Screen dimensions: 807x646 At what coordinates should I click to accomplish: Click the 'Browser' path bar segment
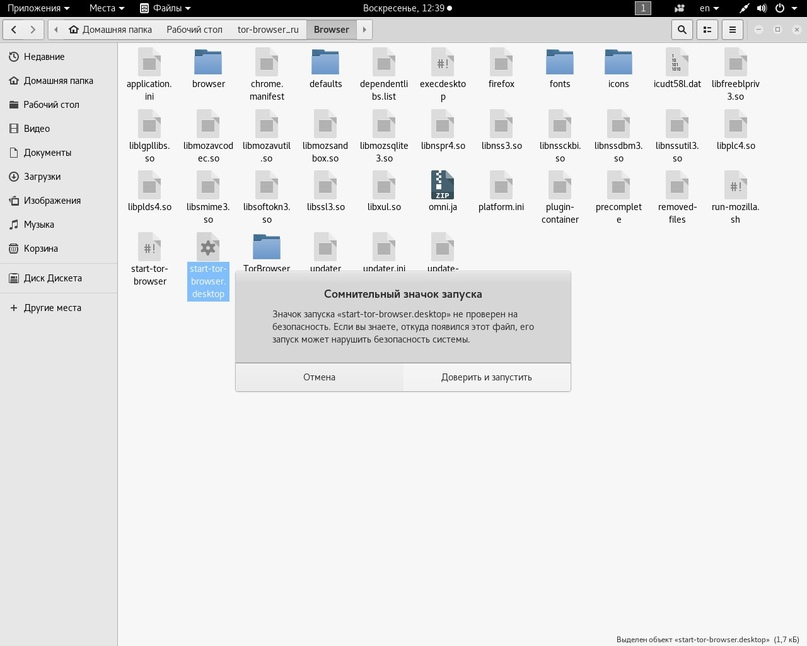pyautogui.click(x=331, y=30)
